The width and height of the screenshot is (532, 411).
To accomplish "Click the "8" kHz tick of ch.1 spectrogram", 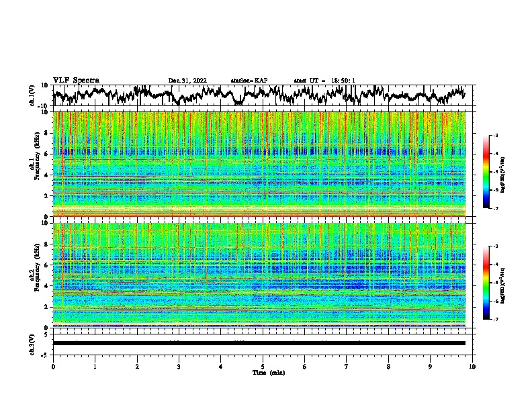I will [x=48, y=133].
